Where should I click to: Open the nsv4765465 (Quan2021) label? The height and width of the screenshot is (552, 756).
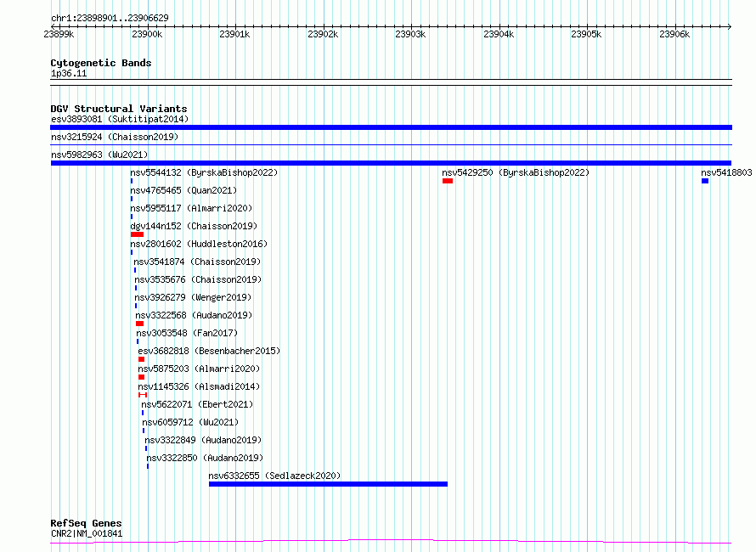coord(183,190)
